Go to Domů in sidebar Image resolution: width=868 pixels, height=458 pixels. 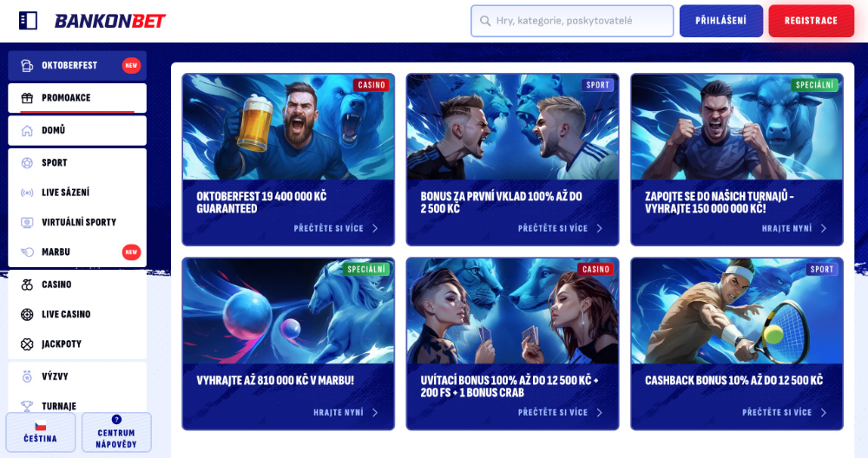(77, 130)
